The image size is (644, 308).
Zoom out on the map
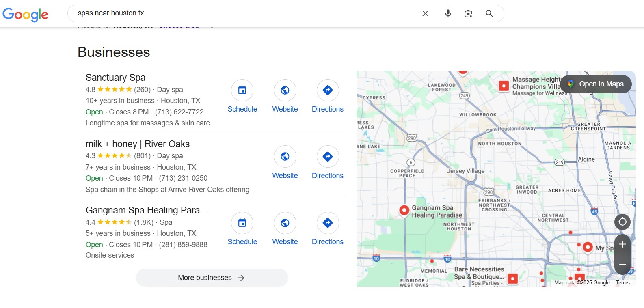pyautogui.click(x=622, y=265)
